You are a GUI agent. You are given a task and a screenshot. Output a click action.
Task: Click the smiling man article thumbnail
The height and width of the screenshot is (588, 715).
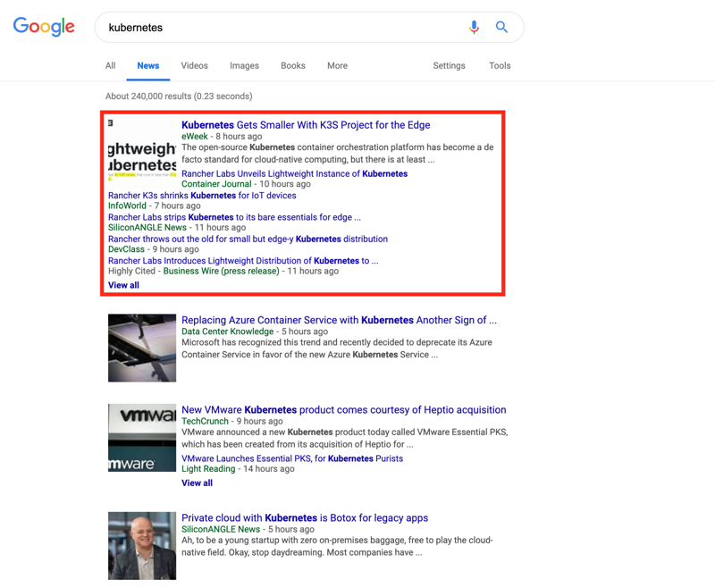pos(142,546)
